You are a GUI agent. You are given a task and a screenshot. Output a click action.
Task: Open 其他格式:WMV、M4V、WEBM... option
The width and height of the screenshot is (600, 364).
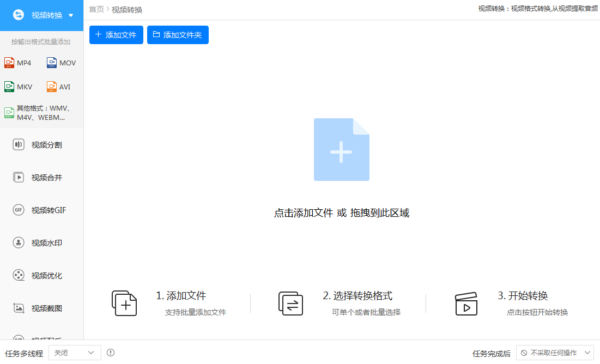pos(42,113)
